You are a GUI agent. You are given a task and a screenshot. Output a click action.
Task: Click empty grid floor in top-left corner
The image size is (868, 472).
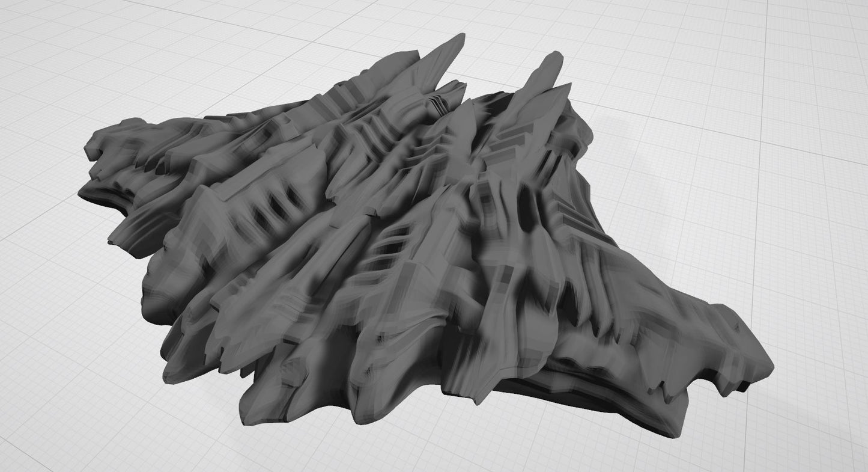(x=48, y=36)
